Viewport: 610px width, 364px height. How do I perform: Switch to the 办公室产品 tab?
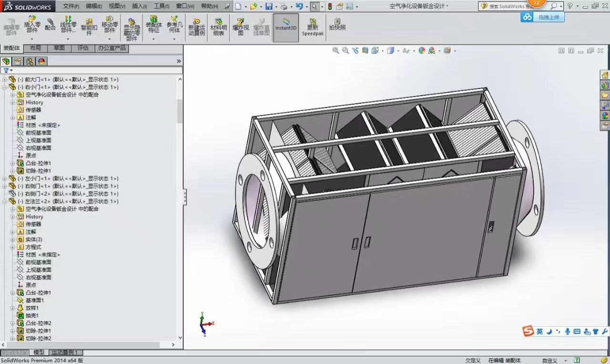(x=112, y=48)
